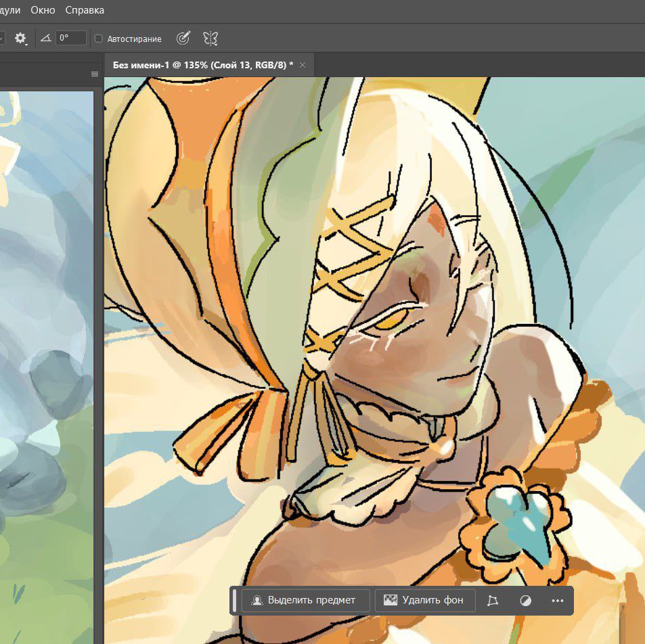Open the brush settings gear
Viewport: 645px width, 644px height.
coord(20,39)
